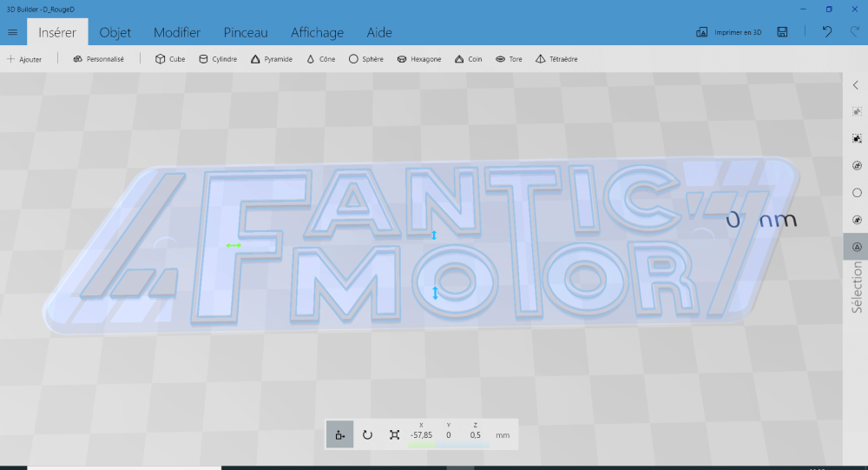The image size is (868, 470).
Task: Open the Personnalisé shape option
Action: click(99, 59)
